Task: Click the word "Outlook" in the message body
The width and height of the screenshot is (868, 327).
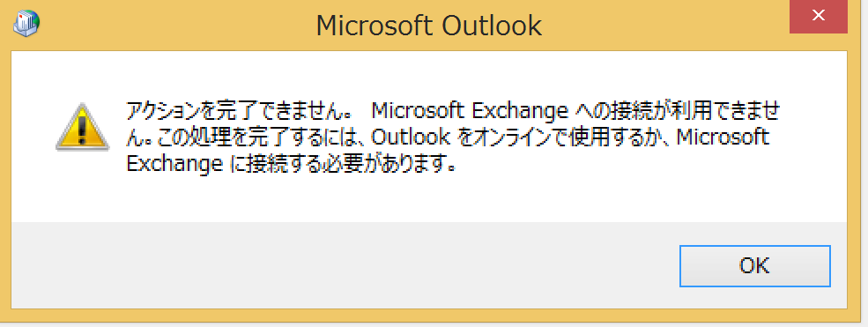Action: point(409,136)
